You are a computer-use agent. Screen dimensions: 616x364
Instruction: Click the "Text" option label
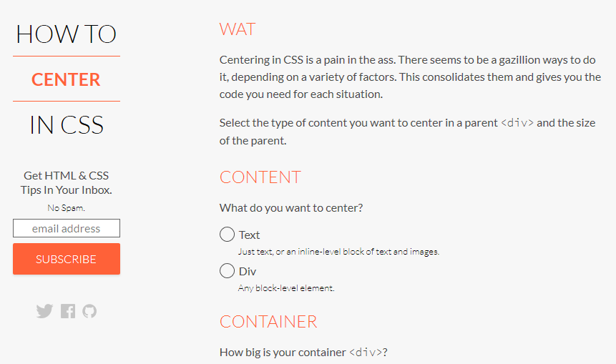[x=249, y=235]
